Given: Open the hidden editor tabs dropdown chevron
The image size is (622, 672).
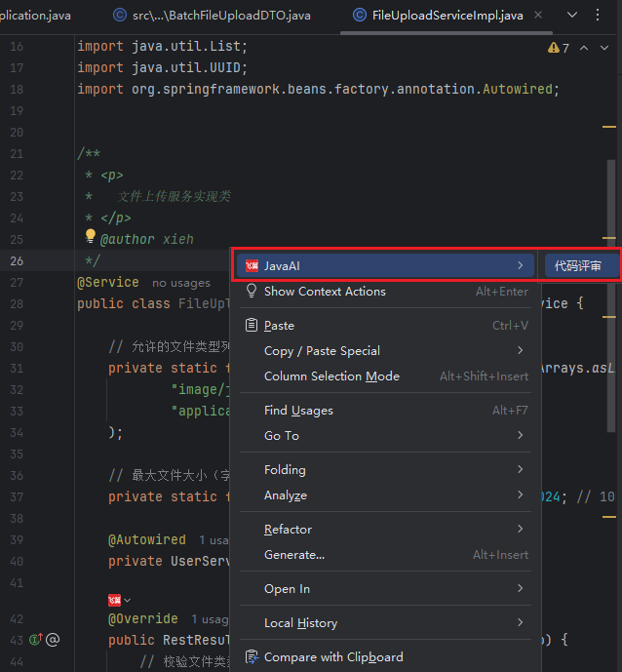Looking at the screenshot, I should [571, 15].
